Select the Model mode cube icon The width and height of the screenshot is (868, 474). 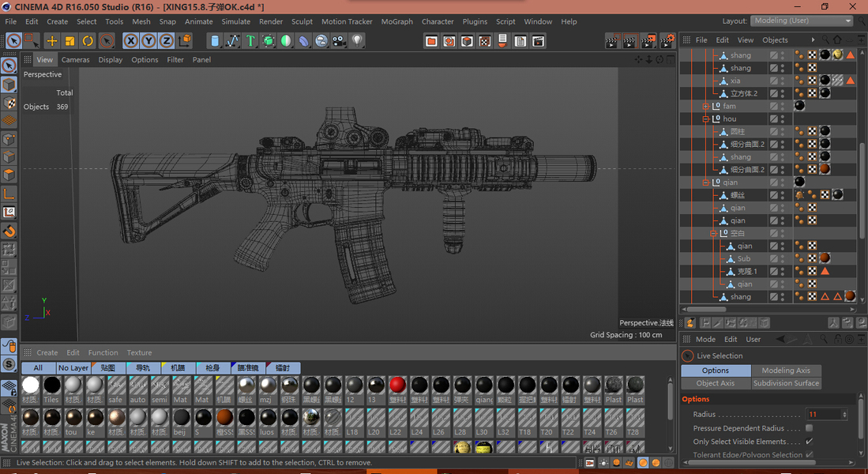coord(9,85)
